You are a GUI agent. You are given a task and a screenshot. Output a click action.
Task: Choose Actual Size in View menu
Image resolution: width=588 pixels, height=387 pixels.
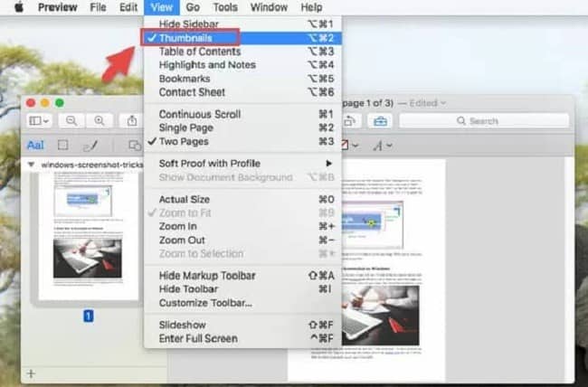click(x=242, y=200)
